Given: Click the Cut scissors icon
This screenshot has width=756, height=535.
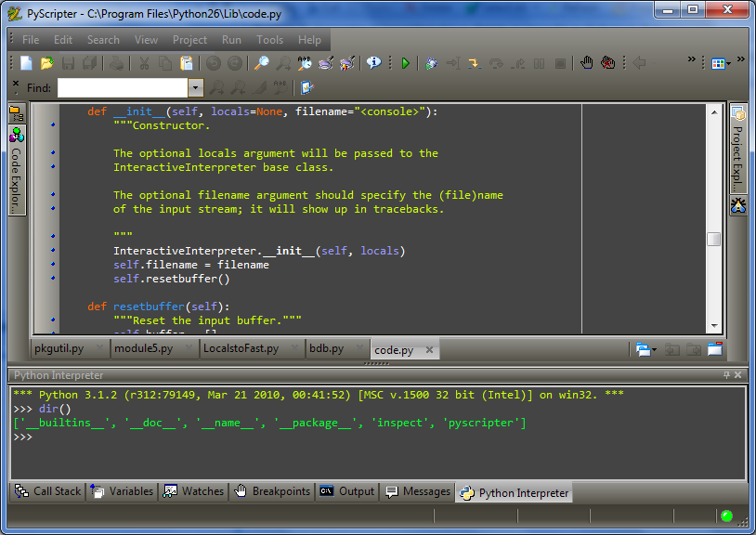Looking at the screenshot, I should pyautogui.click(x=144, y=63).
